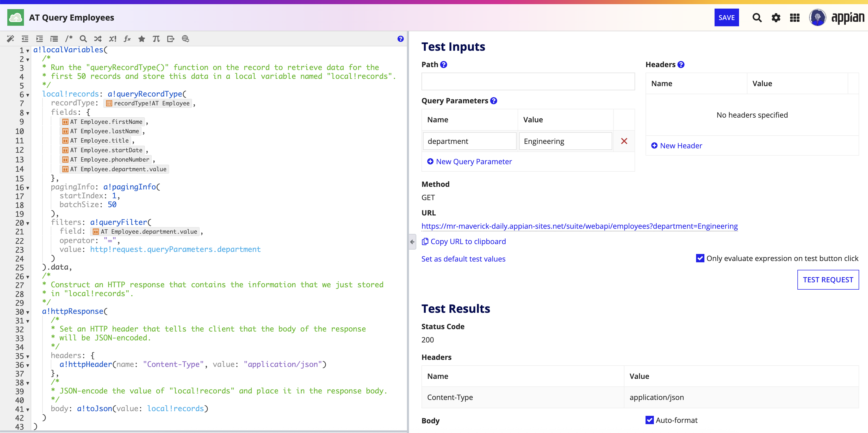Click http!request.queryParameters.department in code
Image resolution: width=868 pixels, height=433 pixels.
tap(175, 250)
